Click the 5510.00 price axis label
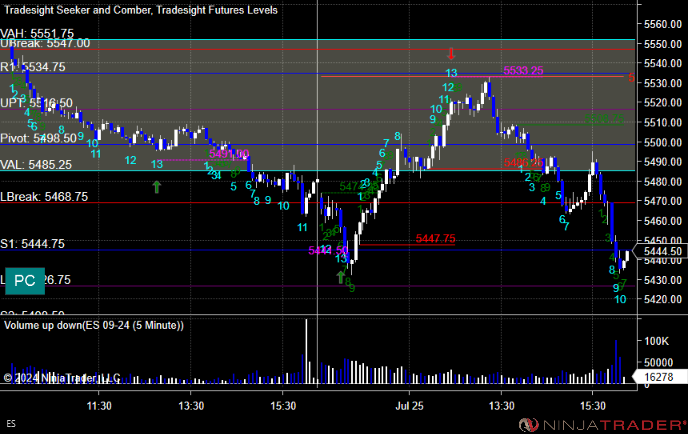 point(663,122)
